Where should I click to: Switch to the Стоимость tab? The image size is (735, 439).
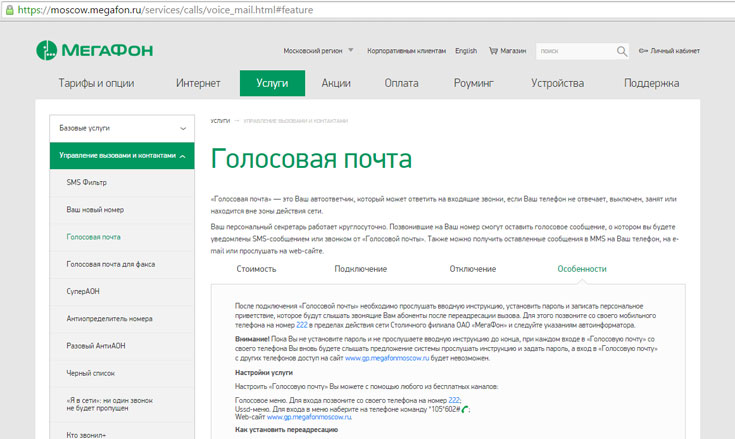257,269
